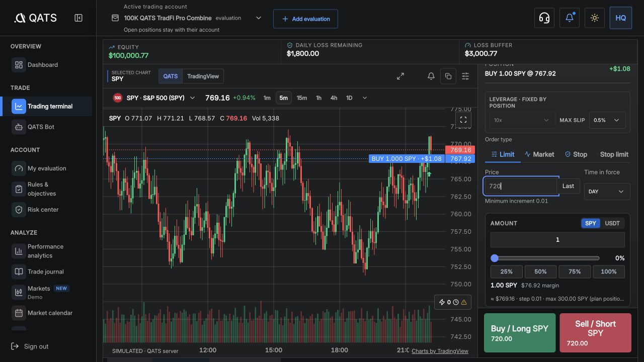Open chart settings sliders icon

465,76
